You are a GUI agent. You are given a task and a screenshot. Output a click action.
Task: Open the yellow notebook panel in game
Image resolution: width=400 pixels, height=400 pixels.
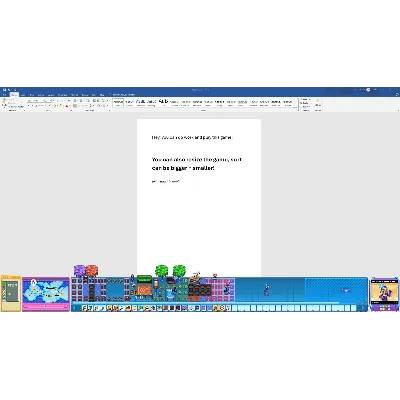click(x=11, y=293)
